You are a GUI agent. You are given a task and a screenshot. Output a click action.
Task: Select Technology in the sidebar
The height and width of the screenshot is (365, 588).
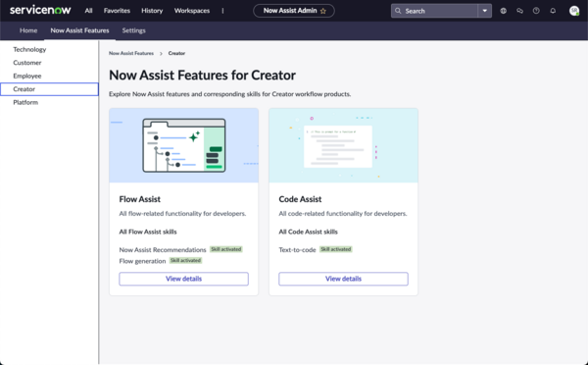coord(29,49)
